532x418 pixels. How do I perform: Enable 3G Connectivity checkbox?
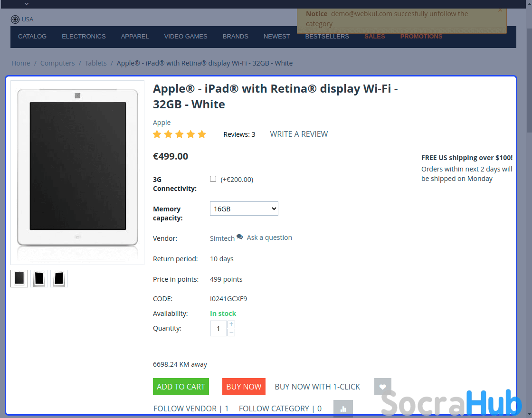coord(213,179)
